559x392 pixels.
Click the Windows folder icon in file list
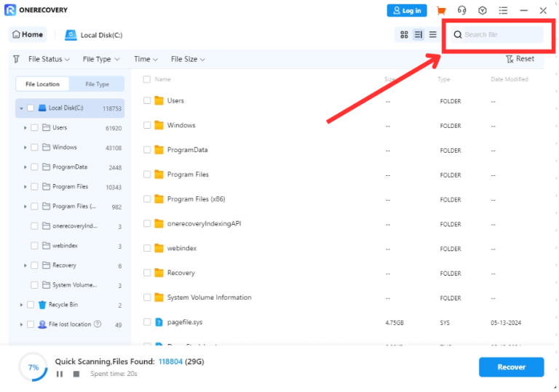(x=159, y=125)
